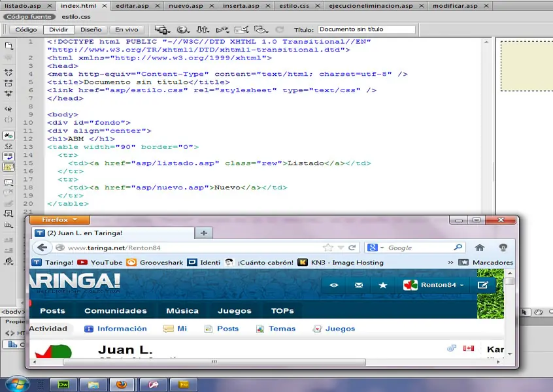Image resolution: width=553 pixels, height=392 pixels.
Task: Open the visual aids eye icon
Action: 261,29
